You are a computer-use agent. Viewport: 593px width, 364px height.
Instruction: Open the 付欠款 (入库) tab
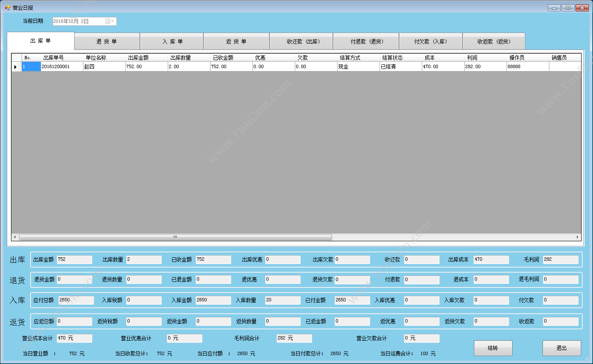430,41
